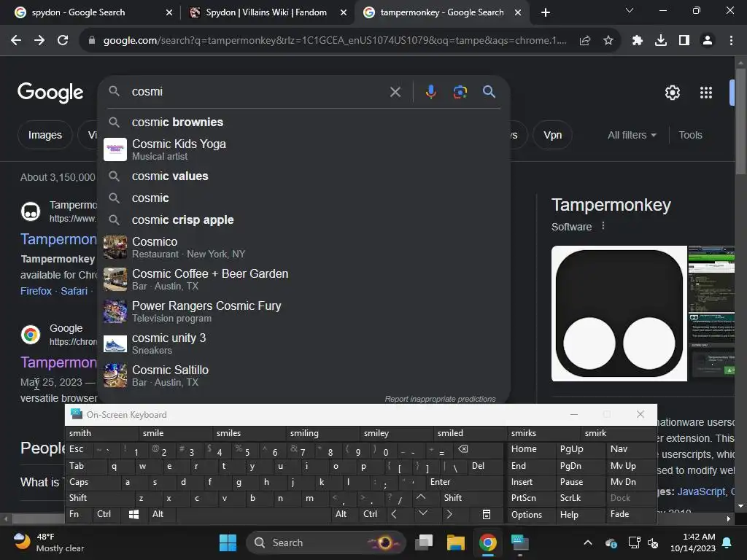
Task: Open Chrome downloads icon
Action: 660,41
